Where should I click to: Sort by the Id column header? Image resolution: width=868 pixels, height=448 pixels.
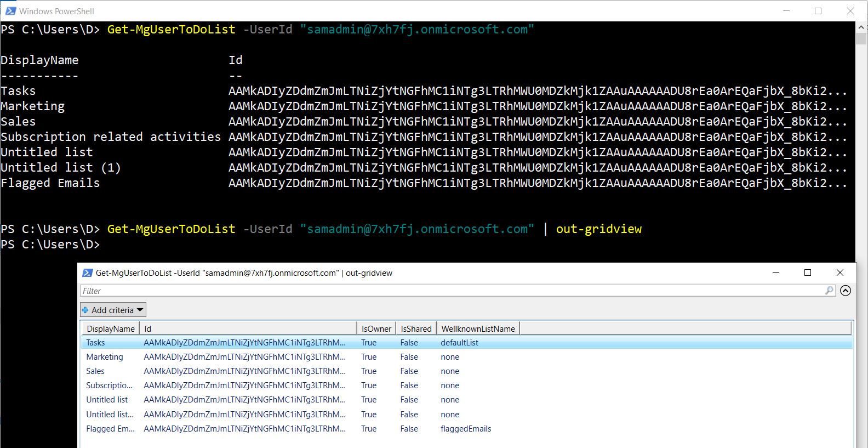(x=248, y=328)
